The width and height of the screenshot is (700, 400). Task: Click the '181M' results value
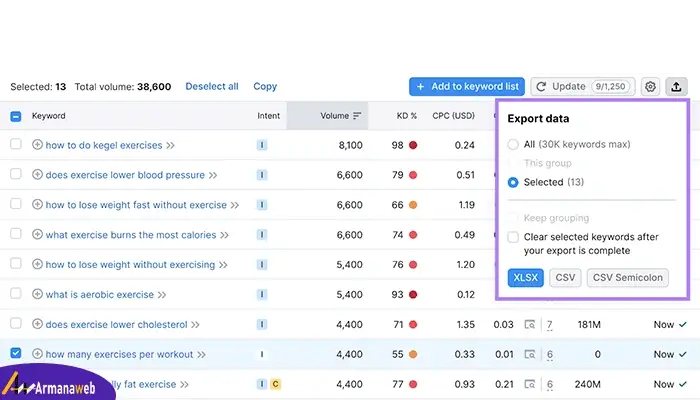pyautogui.click(x=589, y=325)
